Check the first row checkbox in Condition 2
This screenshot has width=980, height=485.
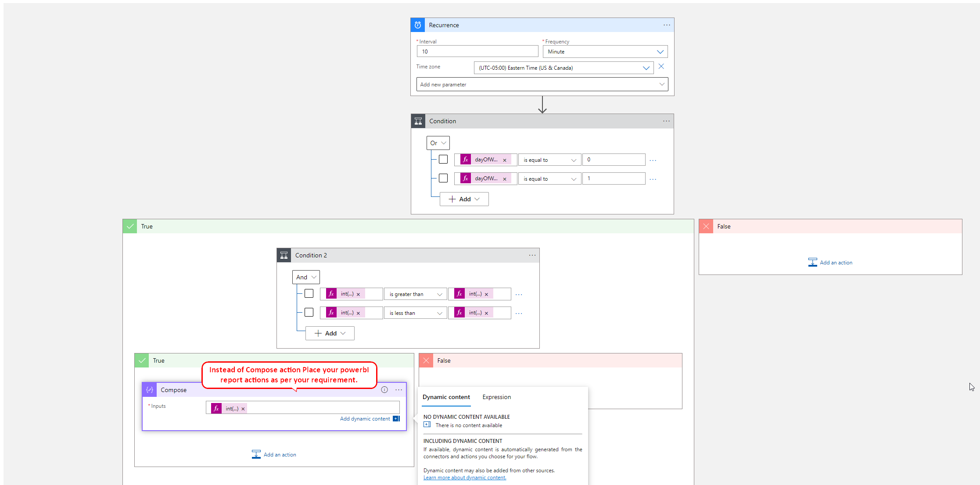(309, 293)
